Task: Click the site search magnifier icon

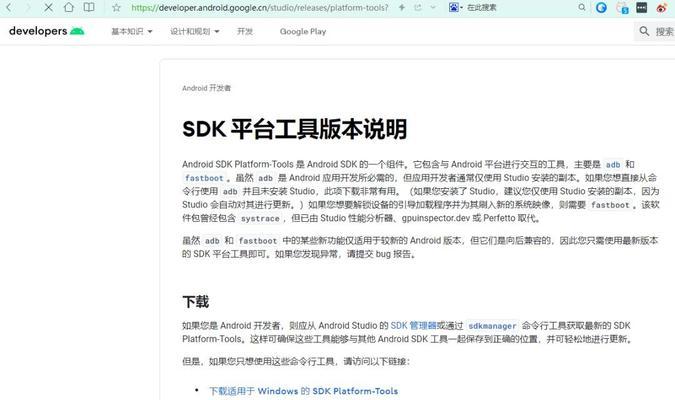Action: [644, 31]
